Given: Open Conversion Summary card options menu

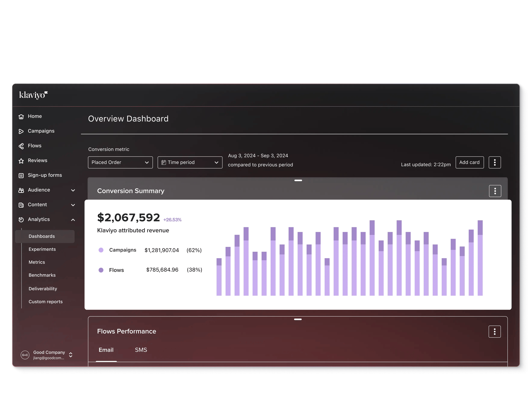Looking at the screenshot, I should coord(495,191).
